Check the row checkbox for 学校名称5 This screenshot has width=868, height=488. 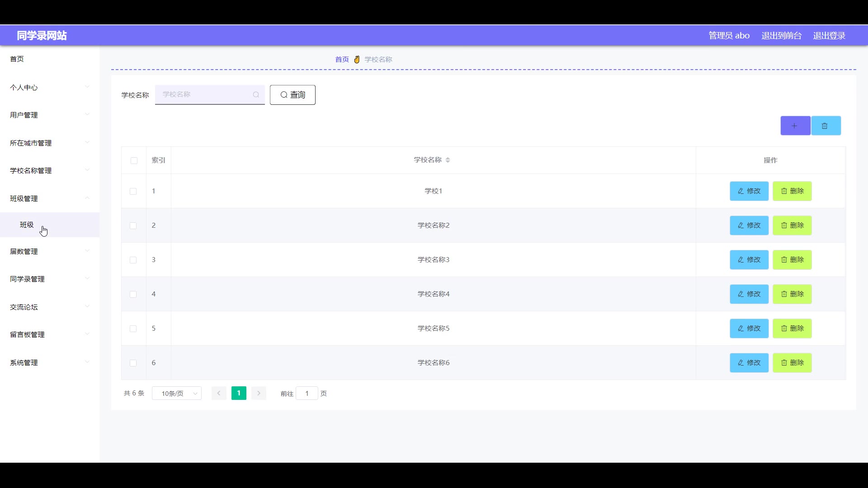[x=133, y=328]
